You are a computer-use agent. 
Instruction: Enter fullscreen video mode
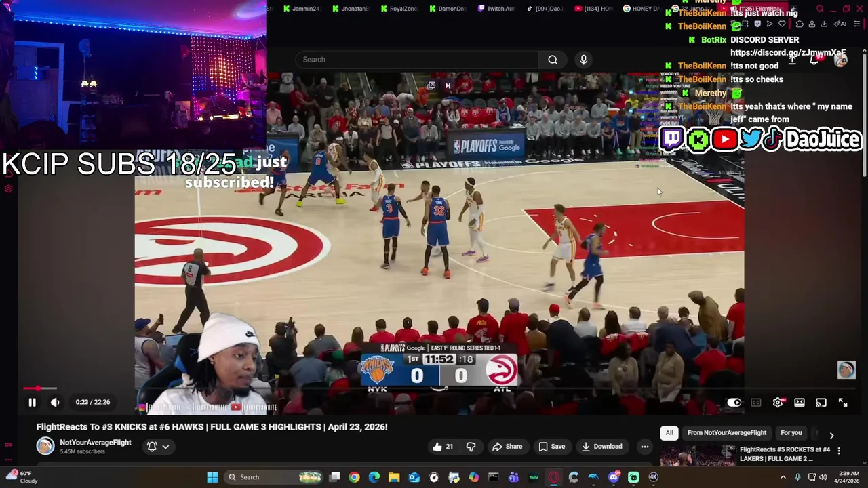(x=843, y=403)
